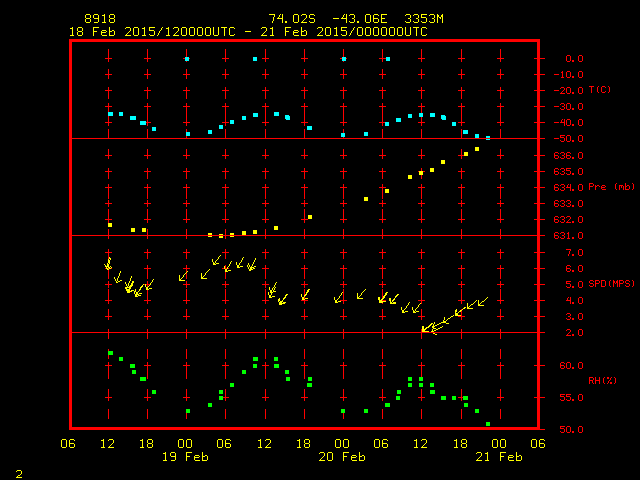This screenshot has width=640, height=480.
Task: Click the -30.0 temperature tick label
Action: point(569,107)
